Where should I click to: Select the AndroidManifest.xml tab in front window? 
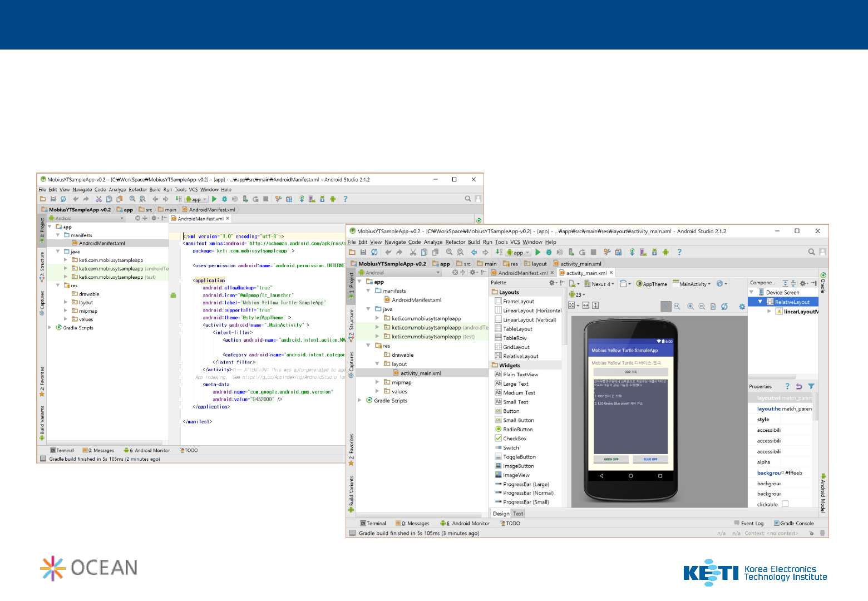pyautogui.click(x=522, y=273)
